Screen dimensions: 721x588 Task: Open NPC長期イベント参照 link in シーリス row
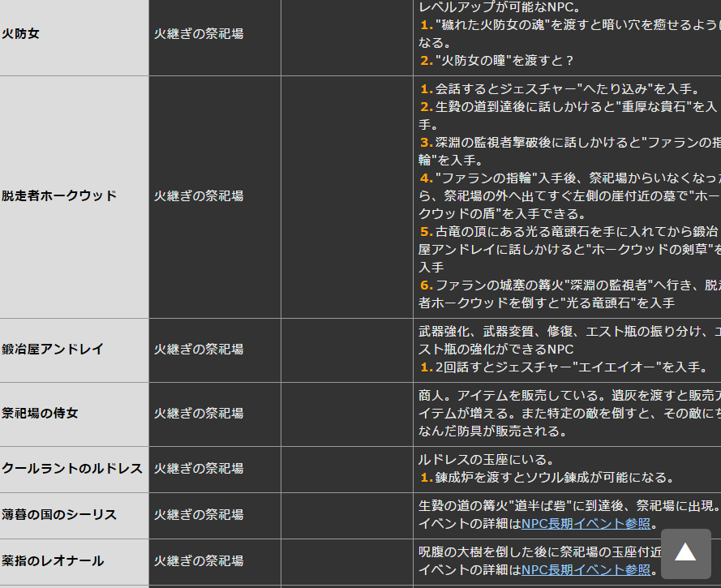click(586, 524)
